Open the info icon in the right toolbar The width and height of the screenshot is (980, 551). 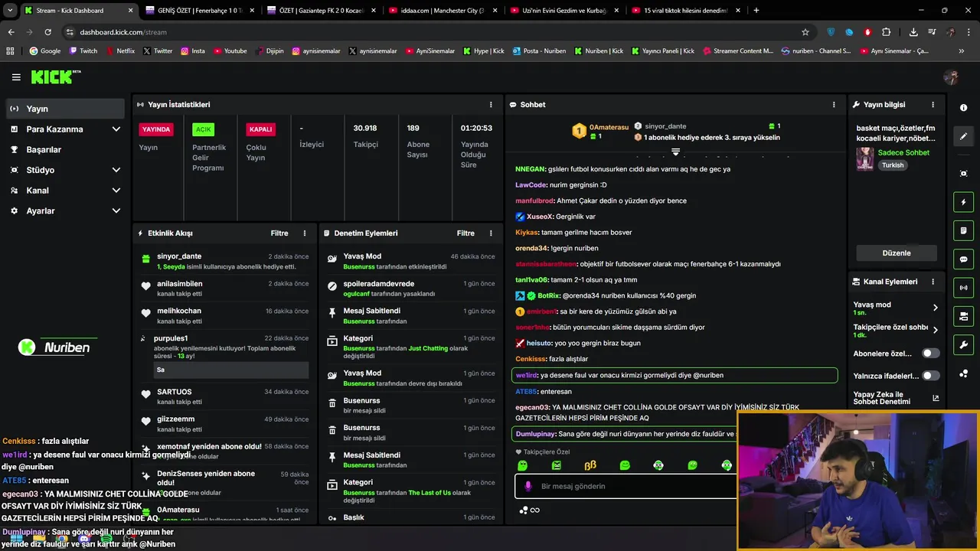[963, 108]
